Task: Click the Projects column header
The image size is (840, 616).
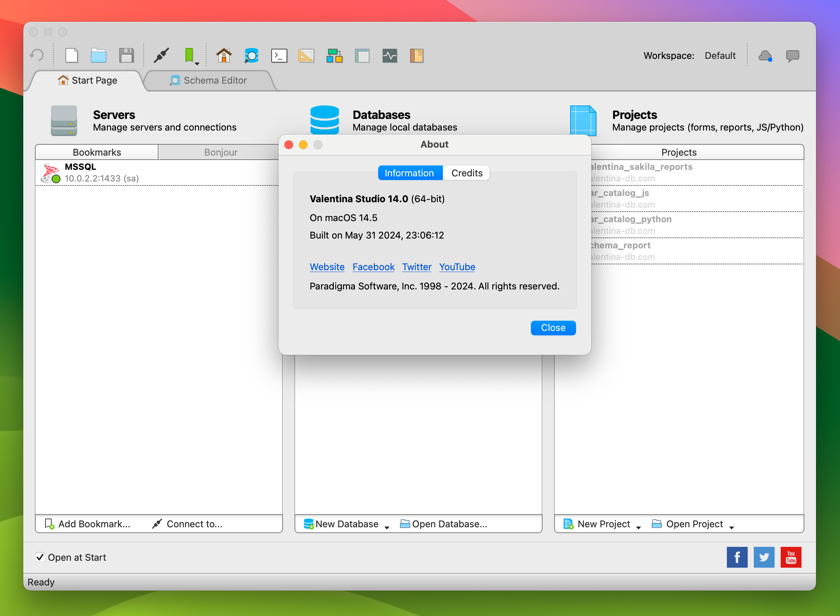Action: pyautogui.click(x=679, y=152)
